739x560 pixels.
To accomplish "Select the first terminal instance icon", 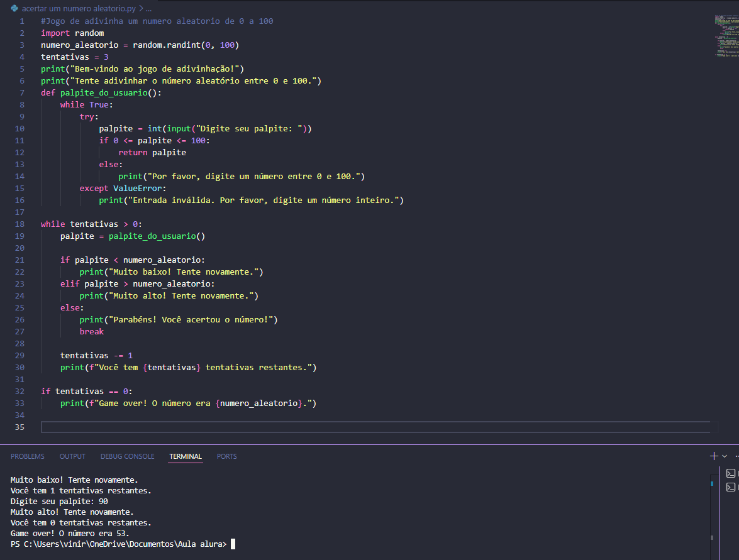I will 730,473.
